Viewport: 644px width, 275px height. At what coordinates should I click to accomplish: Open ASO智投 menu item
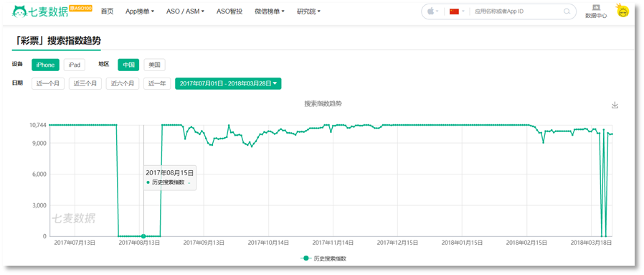[x=229, y=11]
